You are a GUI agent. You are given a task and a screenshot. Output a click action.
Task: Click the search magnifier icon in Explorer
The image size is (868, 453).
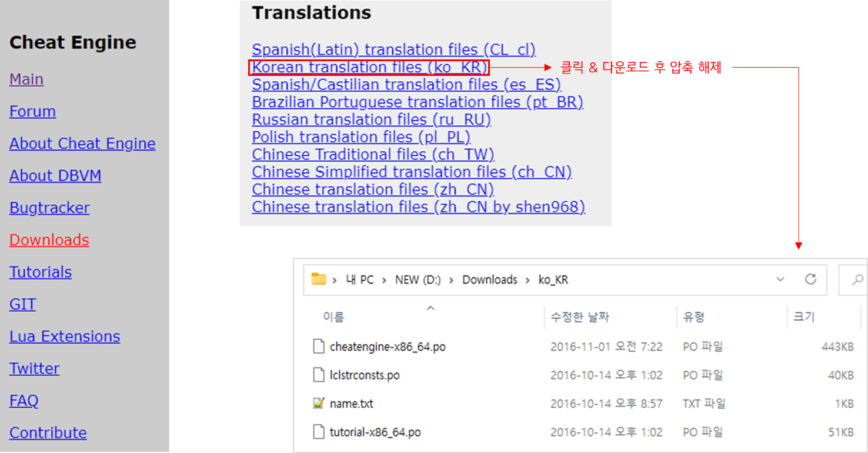coord(857,280)
